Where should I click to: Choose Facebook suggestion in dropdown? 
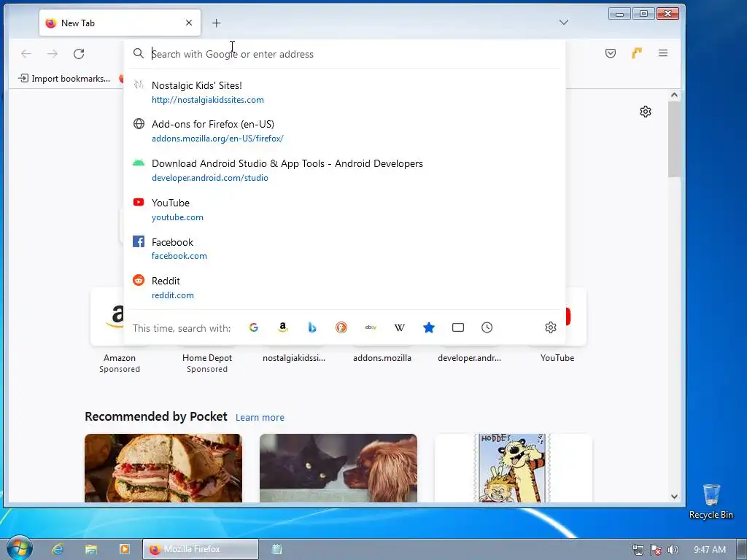point(344,249)
